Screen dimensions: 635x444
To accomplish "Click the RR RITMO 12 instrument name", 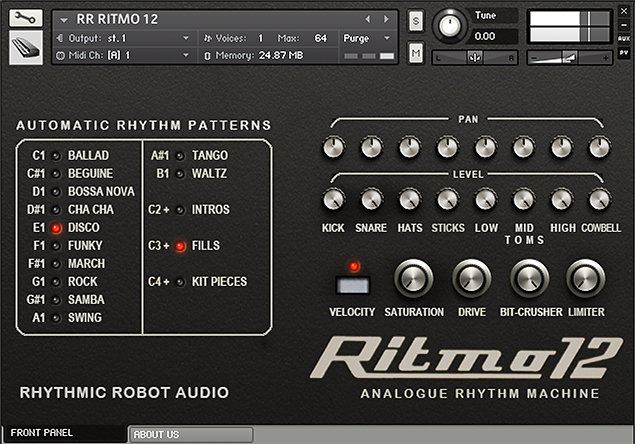I will [117, 19].
